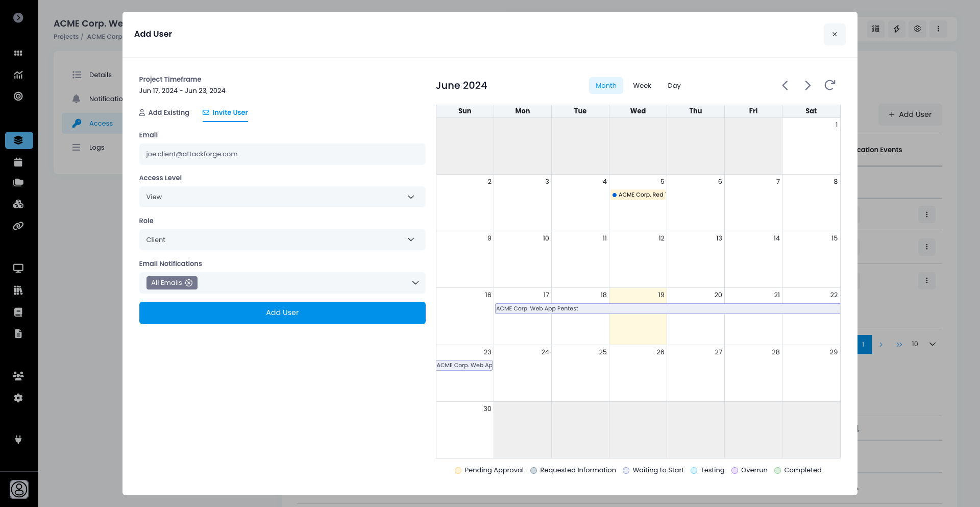Click the blue Add User button

[x=282, y=313]
